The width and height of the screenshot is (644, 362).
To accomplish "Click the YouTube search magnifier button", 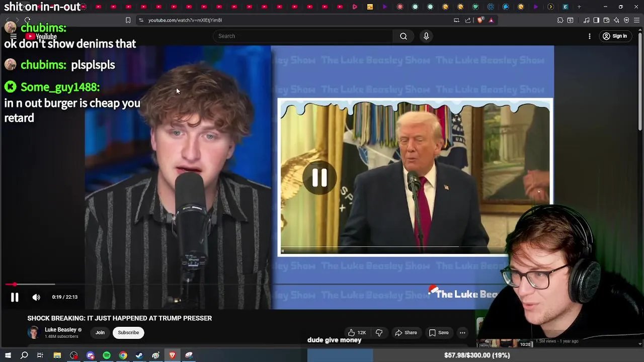I will click(x=404, y=36).
